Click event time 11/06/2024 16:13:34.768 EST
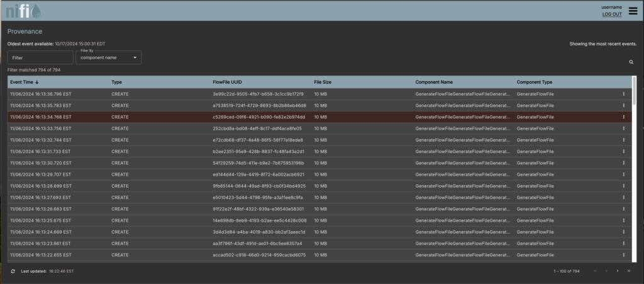Screen dimensions: 644x284 point(41,117)
